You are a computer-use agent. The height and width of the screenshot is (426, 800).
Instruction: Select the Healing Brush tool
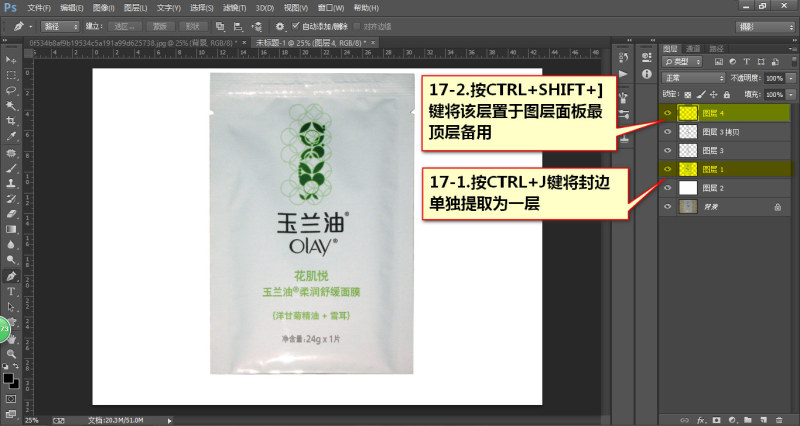pyautogui.click(x=11, y=153)
